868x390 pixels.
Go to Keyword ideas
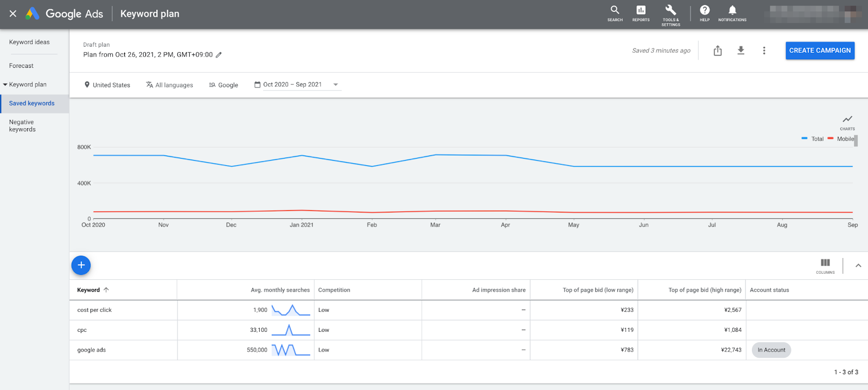[x=29, y=42]
